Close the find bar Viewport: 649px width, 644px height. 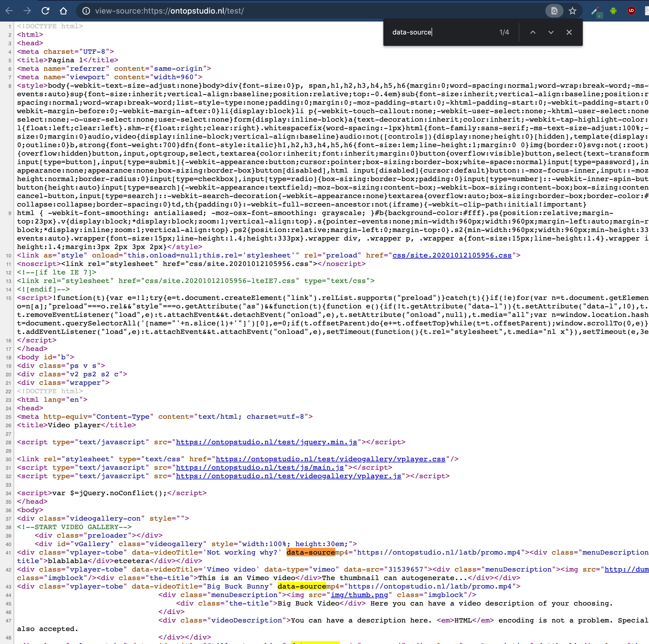569,32
